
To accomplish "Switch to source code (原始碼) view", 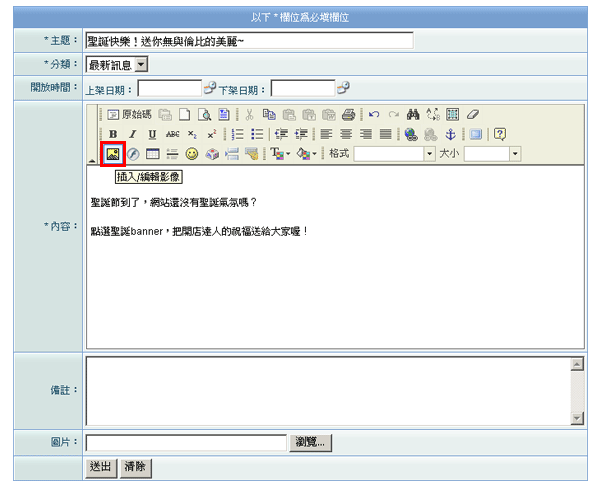I will click(x=130, y=114).
